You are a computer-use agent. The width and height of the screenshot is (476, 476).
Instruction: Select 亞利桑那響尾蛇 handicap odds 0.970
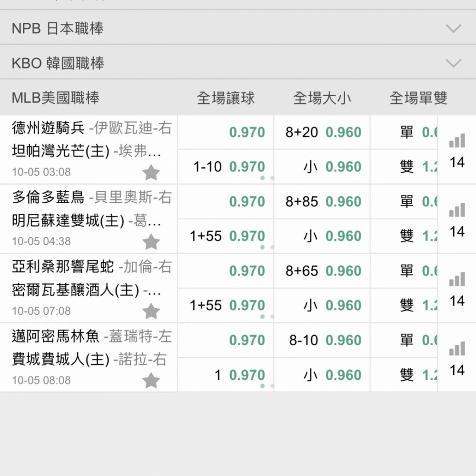point(226,271)
